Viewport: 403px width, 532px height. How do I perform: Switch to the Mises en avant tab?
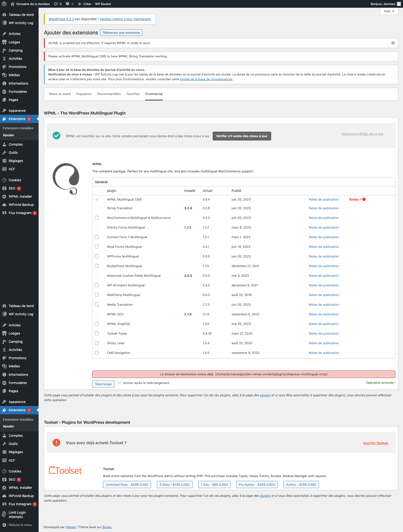pyautogui.click(x=60, y=94)
